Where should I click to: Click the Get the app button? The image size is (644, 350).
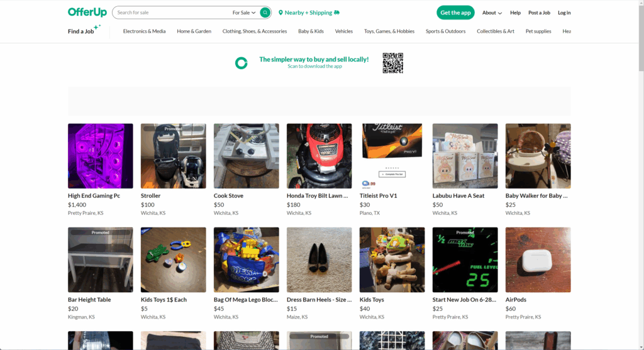coord(455,13)
